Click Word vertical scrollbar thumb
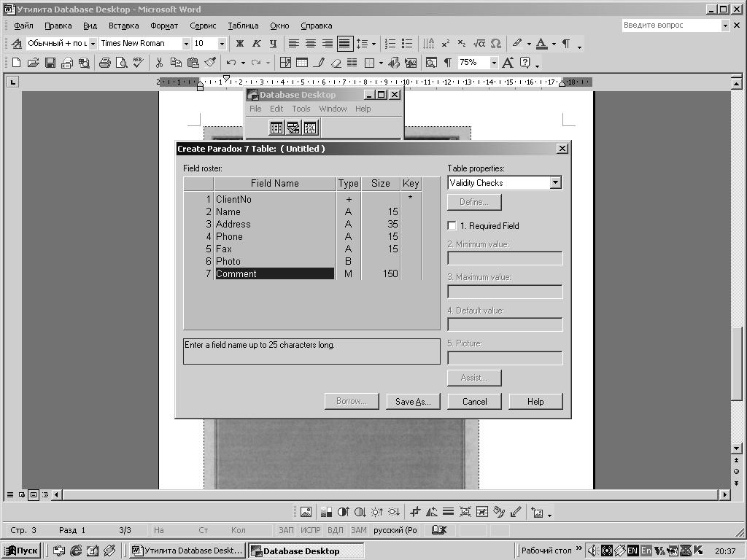 [x=737, y=363]
